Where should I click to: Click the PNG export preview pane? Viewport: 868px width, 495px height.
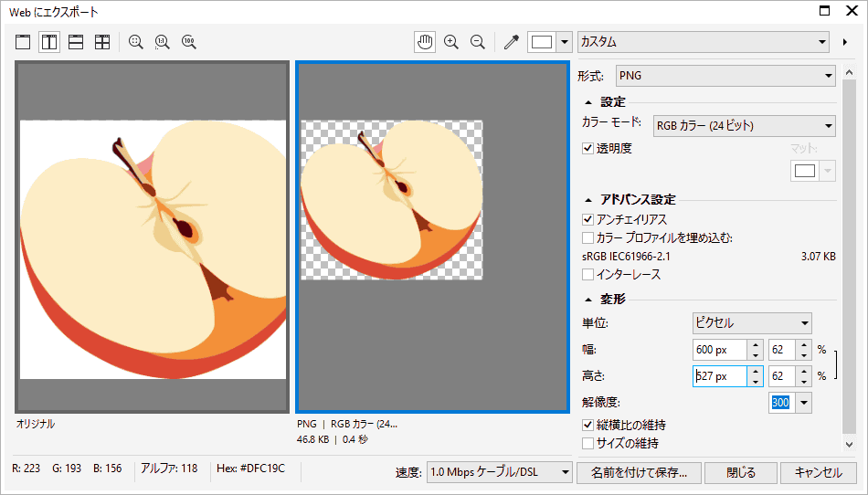pyautogui.click(x=432, y=237)
